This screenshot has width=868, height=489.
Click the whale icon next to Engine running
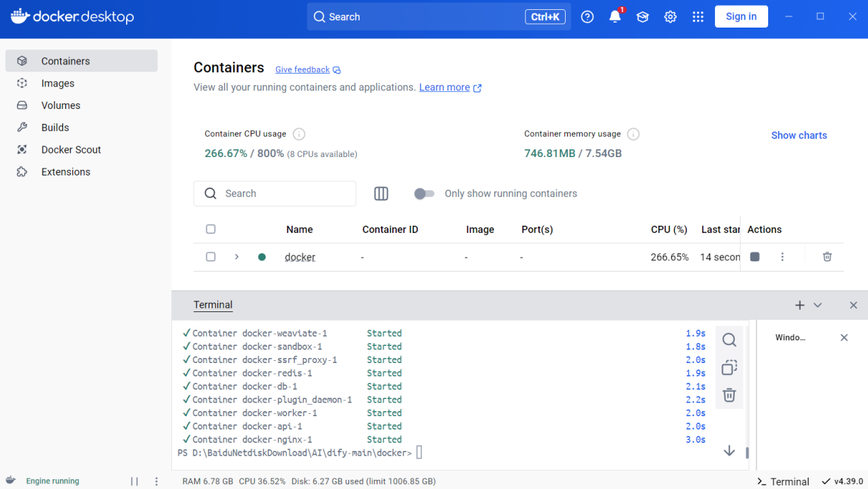11,481
